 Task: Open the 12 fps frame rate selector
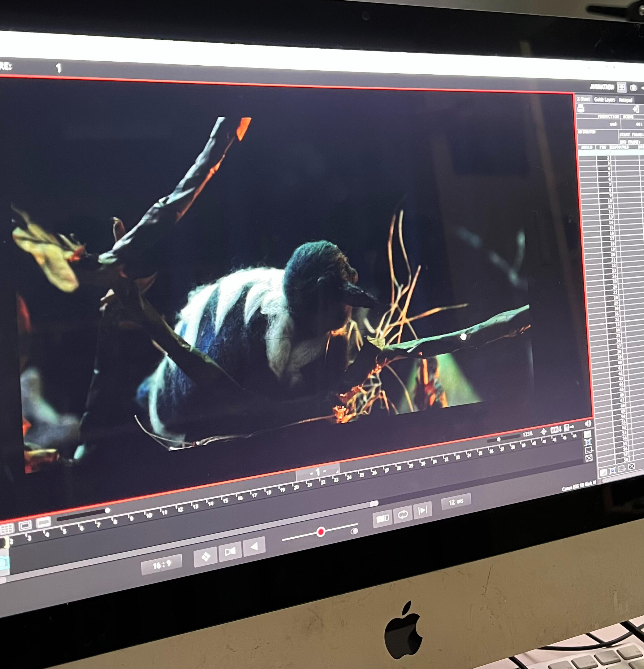[x=456, y=502]
